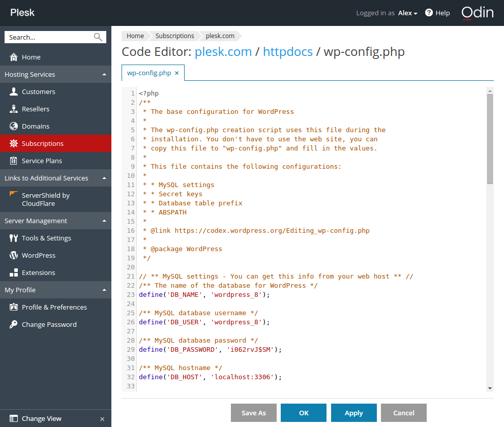The image size is (504, 427).
Task: Click the ServerShield CloudFlare icon
Action: [x=14, y=194]
